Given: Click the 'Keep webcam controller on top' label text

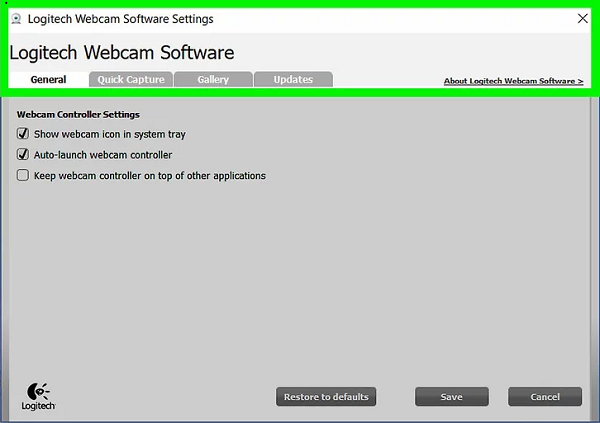Looking at the screenshot, I should (x=149, y=176).
